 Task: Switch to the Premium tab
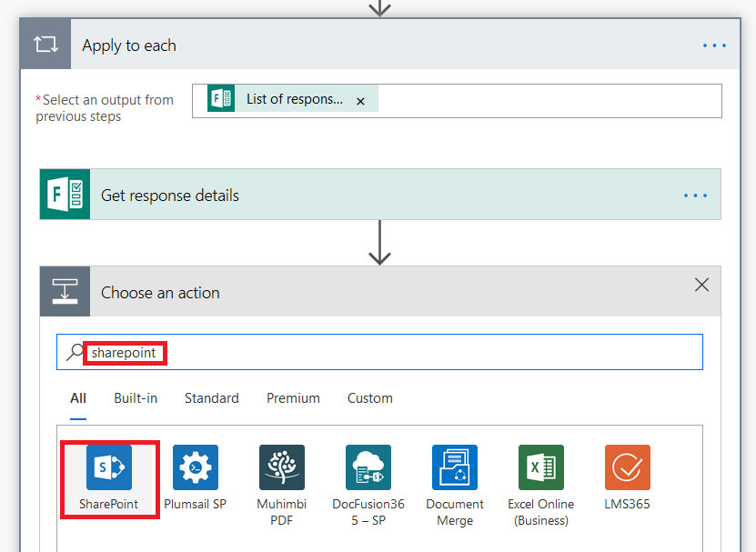(x=293, y=398)
